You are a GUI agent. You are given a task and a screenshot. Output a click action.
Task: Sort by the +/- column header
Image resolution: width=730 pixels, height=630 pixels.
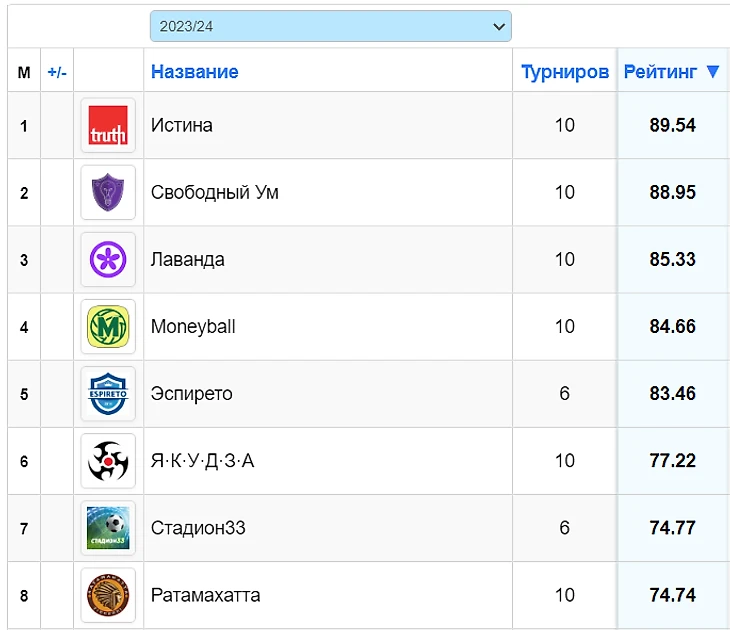point(57,72)
